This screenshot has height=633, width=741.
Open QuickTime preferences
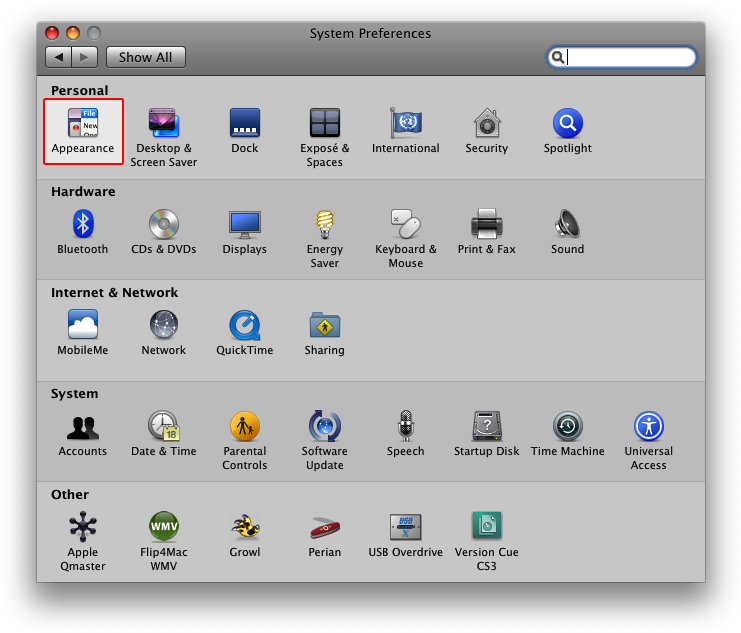coord(244,333)
